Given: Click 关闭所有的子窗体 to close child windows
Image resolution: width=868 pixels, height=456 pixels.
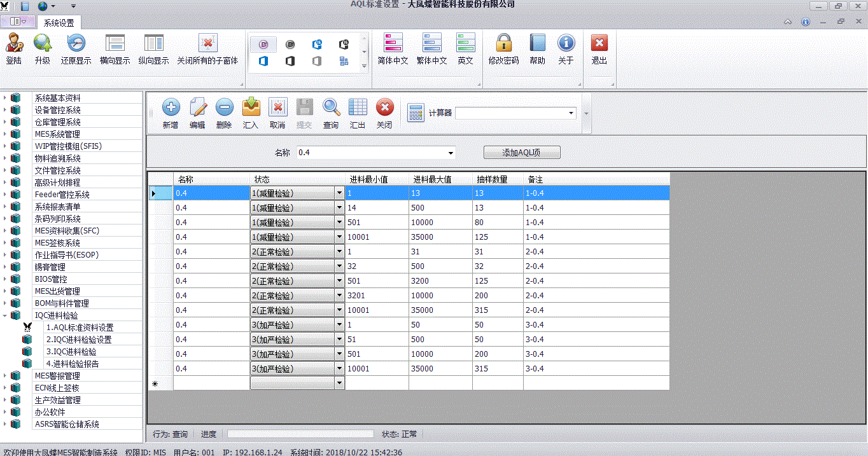Looking at the screenshot, I should (x=207, y=49).
